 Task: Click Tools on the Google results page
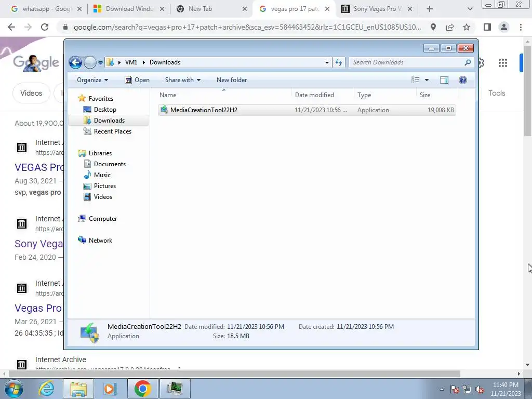click(497, 93)
